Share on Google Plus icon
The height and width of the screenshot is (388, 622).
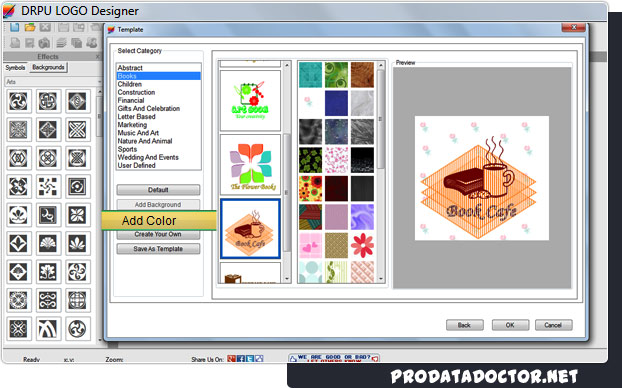pyautogui.click(x=231, y=359)
